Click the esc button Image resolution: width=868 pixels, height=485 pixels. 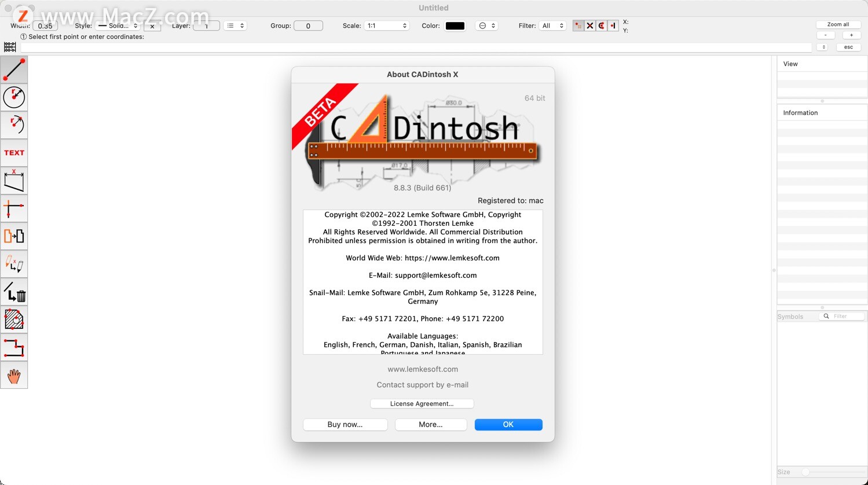point(848,47)
